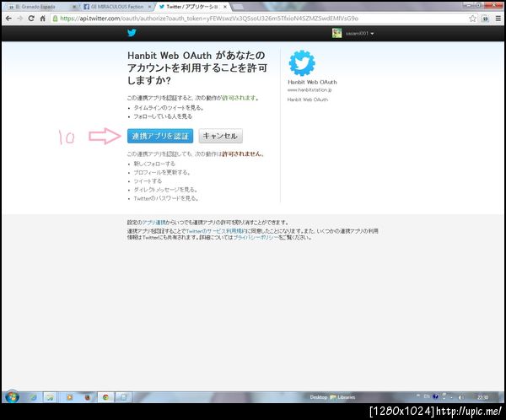Viewport: 506px width, 420px height.
Task: Click the ツイートする text
Action: [148, 181]
